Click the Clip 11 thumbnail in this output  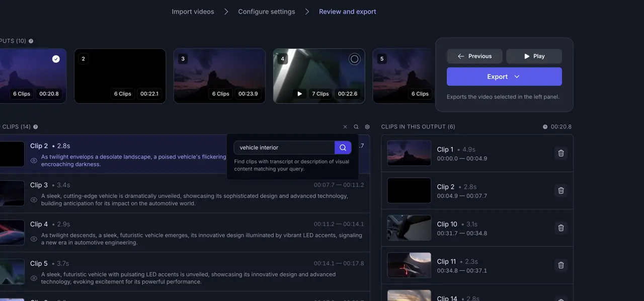point(409,265)
